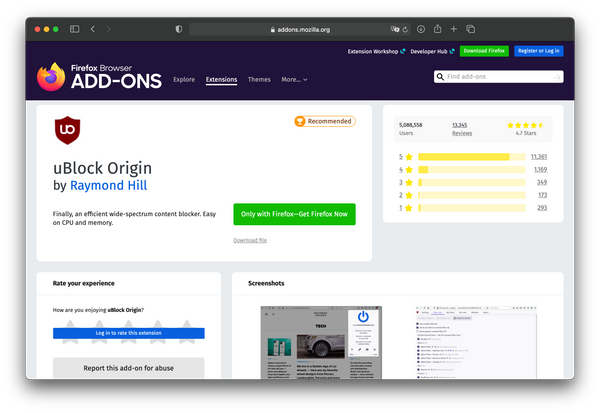600x413 pixels.
Task: Click the address bar addons.mozilla.org
Action: click(300, 29)
